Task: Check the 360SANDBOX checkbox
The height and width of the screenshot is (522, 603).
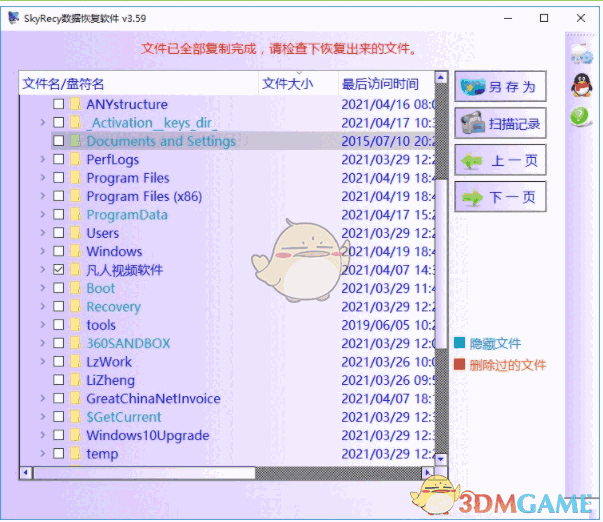Action: [x=58, y=343]
